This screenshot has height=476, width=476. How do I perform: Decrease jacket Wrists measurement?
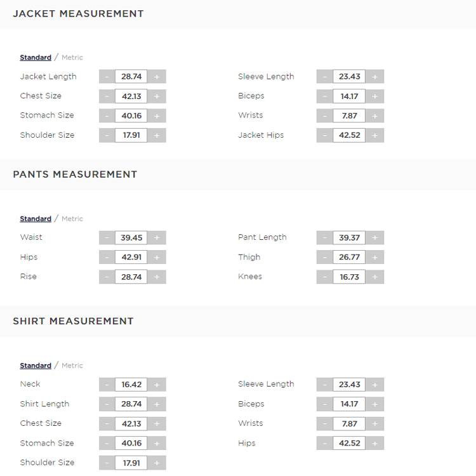(325, 116)
